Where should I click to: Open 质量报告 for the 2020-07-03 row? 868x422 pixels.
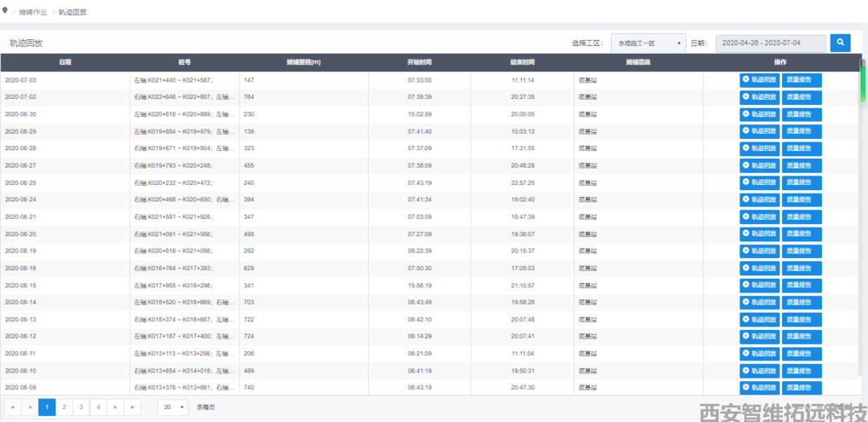click(x=801, y=80)
